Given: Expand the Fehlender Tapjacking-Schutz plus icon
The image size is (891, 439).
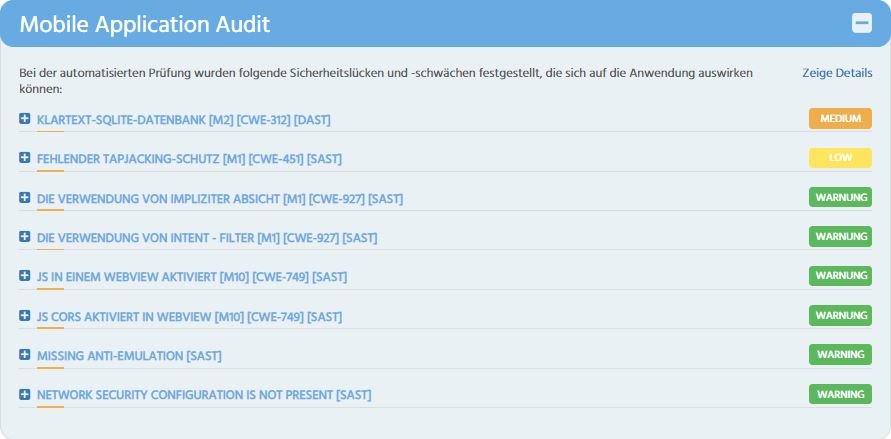Looking at the screenshot, I should click(24, 158).
